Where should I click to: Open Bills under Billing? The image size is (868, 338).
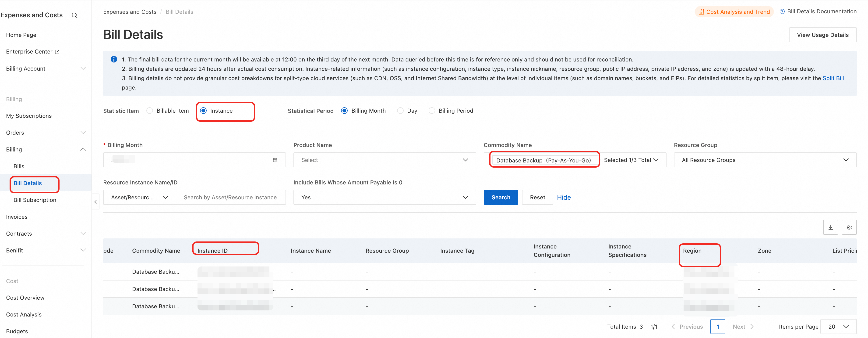tap(19, 166)
